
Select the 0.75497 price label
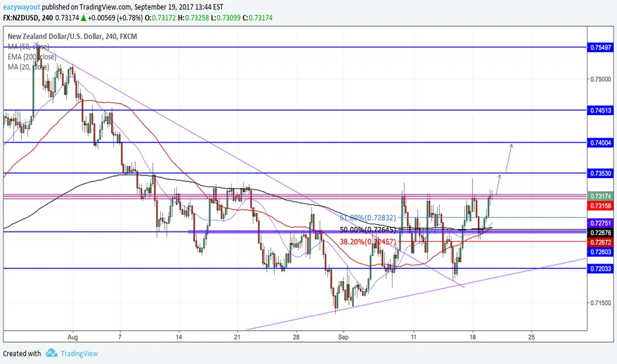tap(600, 47)
